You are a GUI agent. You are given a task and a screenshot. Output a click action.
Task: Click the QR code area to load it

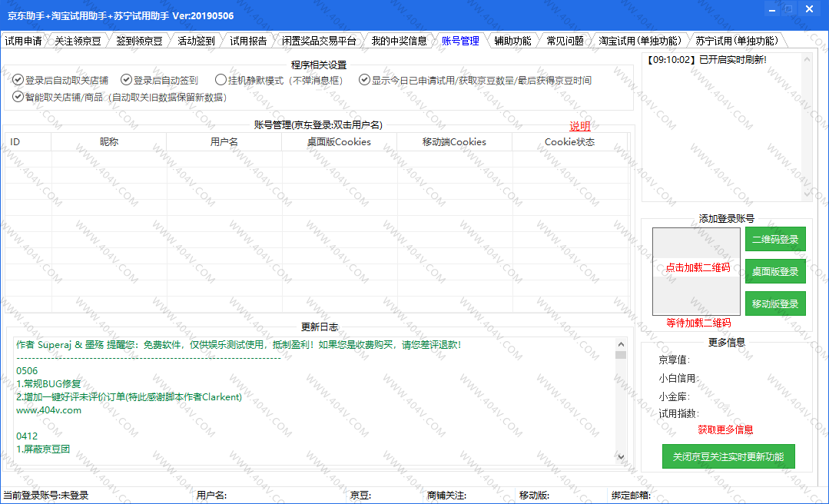697,268
